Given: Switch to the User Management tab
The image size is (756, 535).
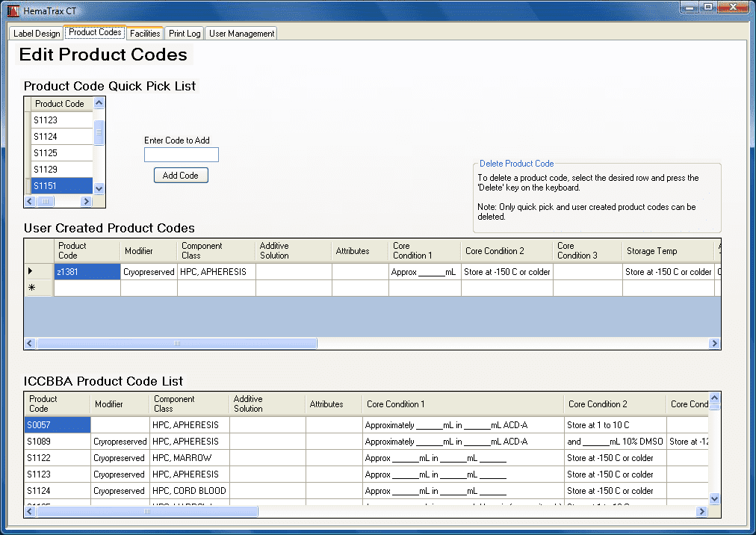Looking at the screenshot, I should coord(241,33).
